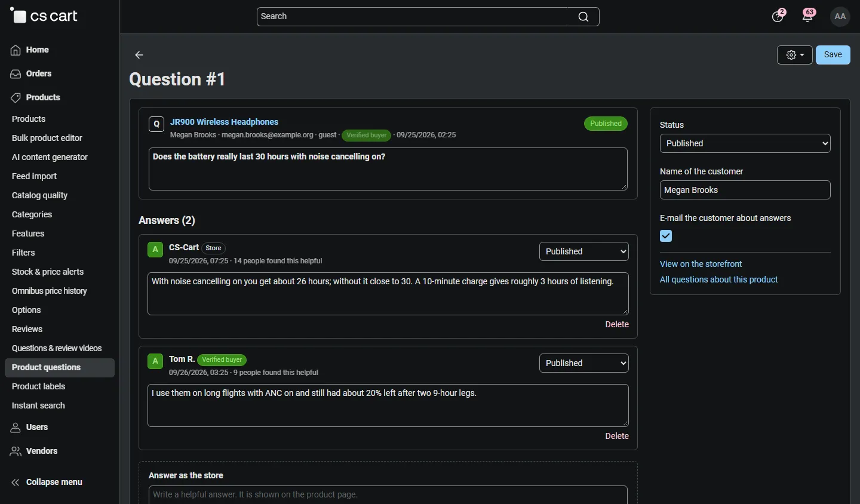The image size is (860, 504).
Task: Select Product questions menu item
Action: pyautogui.click(x=60, y=368)
